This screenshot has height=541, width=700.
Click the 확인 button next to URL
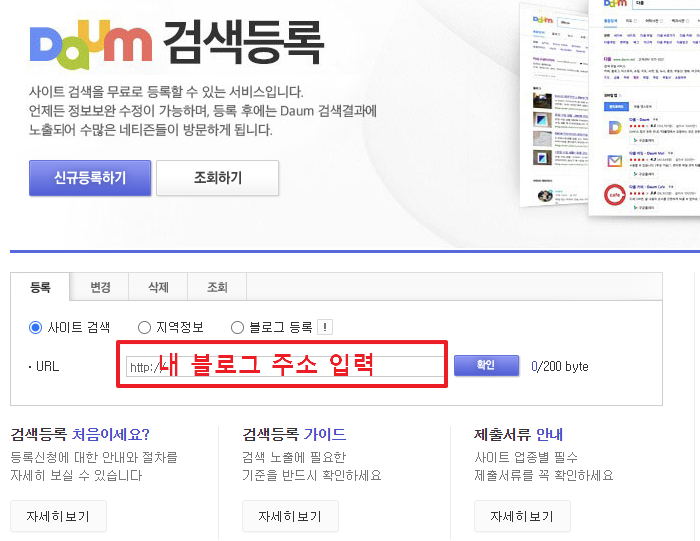point(486,366)
